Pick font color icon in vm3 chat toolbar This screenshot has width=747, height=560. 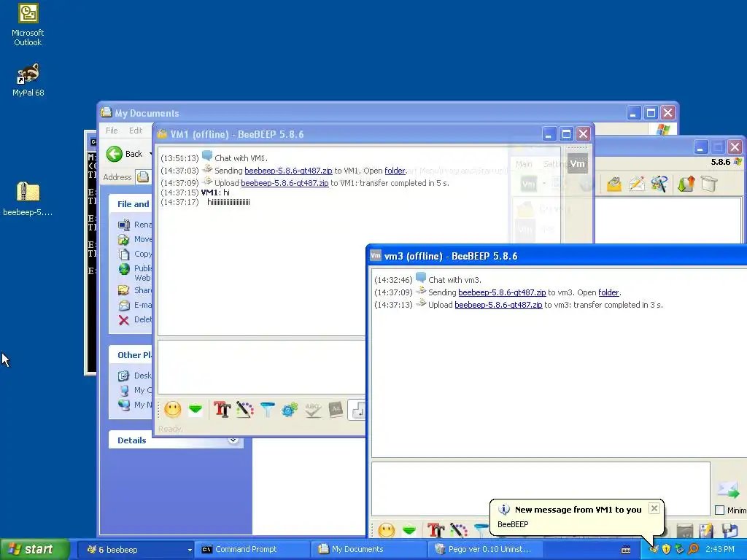(459, 530)
